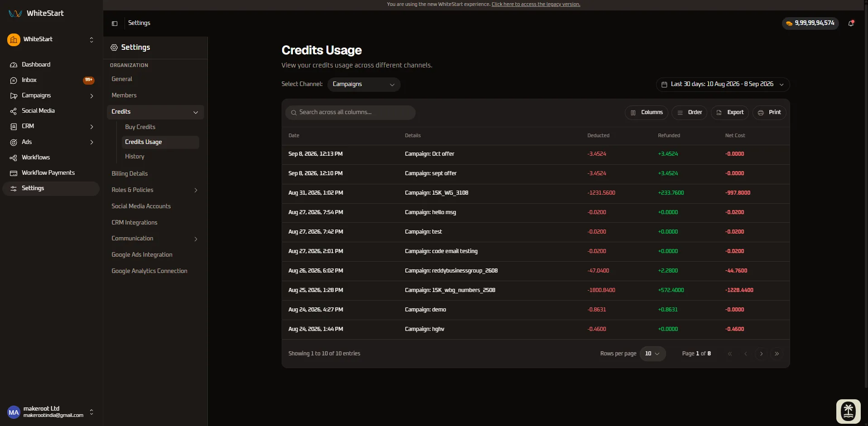
Task: Click the Order button
Action: click(690, 113)
